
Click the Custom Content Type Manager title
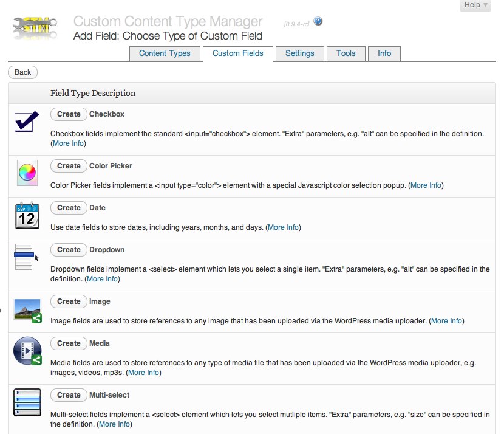click(168, 21)
